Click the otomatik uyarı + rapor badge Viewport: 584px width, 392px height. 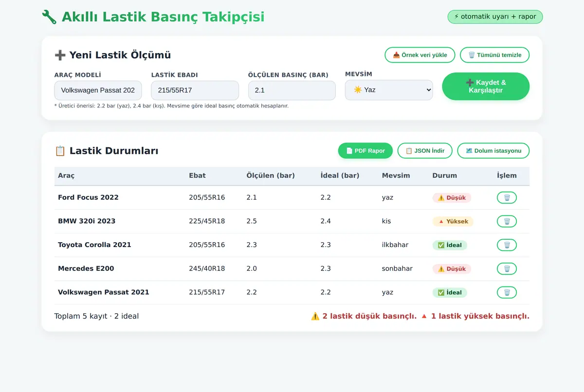(x=495, y=17)
